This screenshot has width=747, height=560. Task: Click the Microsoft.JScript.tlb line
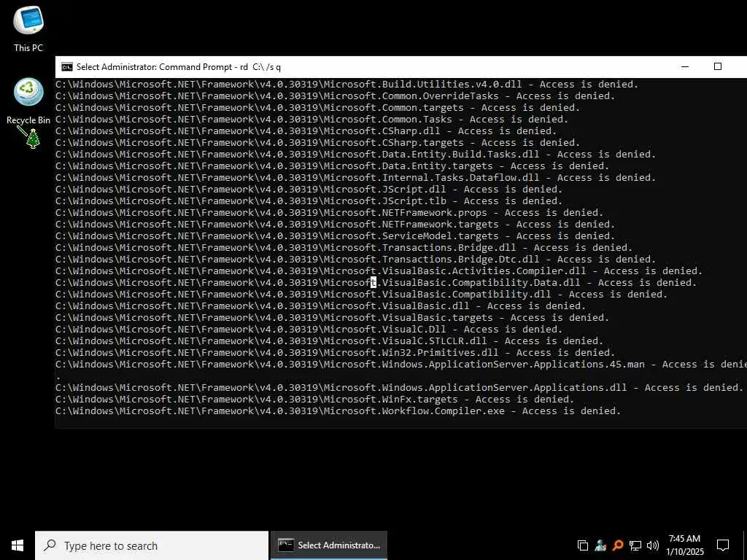pos(309,201)
